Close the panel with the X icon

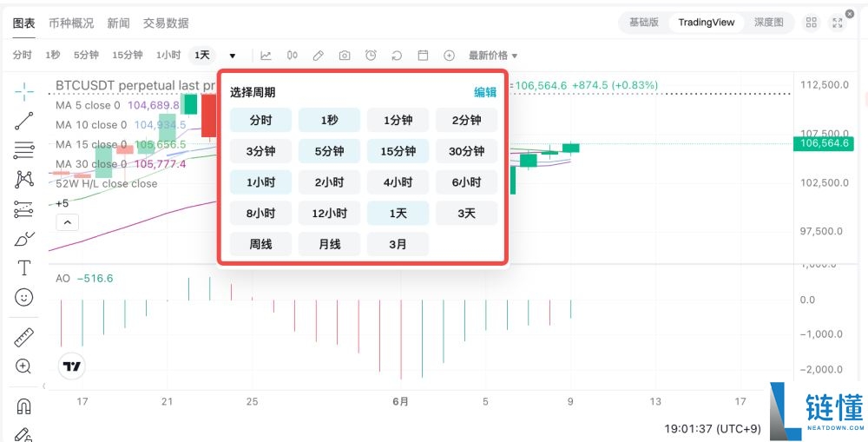[x=850, y=13]
